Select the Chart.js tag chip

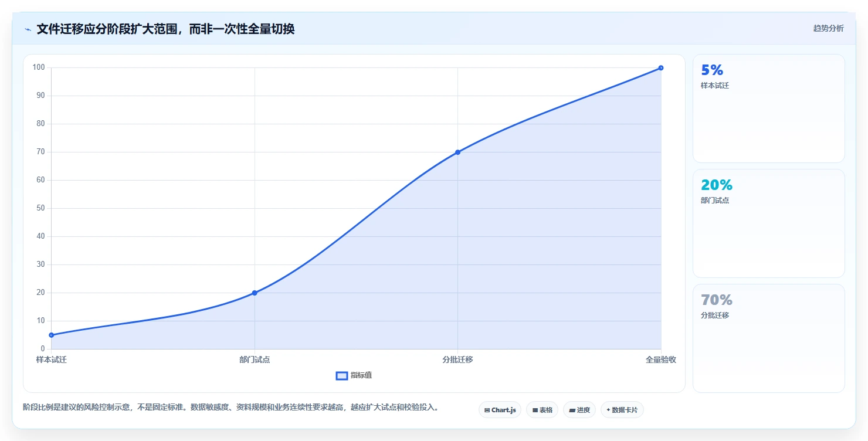click(x=500, y=410)
